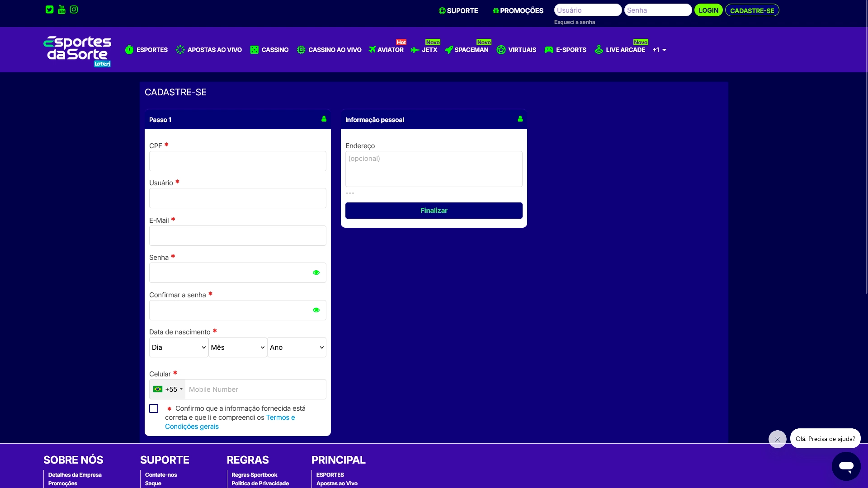Open the Mês dropdown

tap(237, 347)
